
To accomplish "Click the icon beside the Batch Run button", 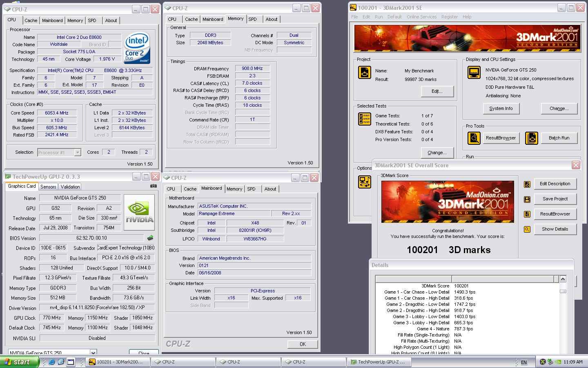I will (x=531, y=138).
